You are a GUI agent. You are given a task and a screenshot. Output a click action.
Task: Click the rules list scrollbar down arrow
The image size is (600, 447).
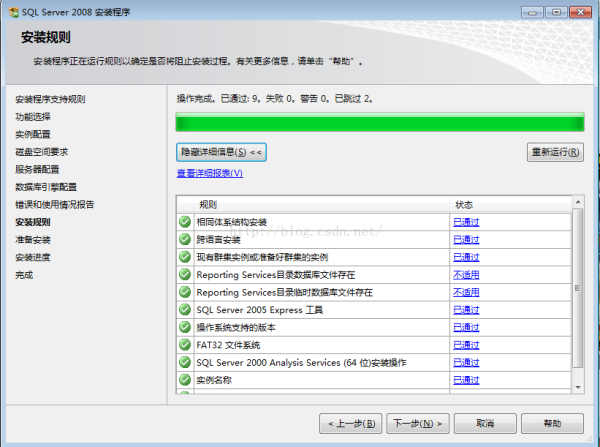pos(578,387)
